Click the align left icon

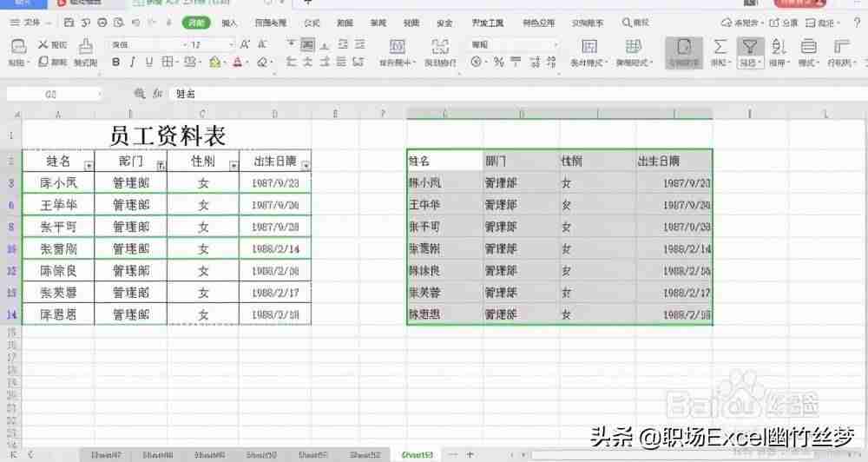pyautogui.click(x=291, y=62)
